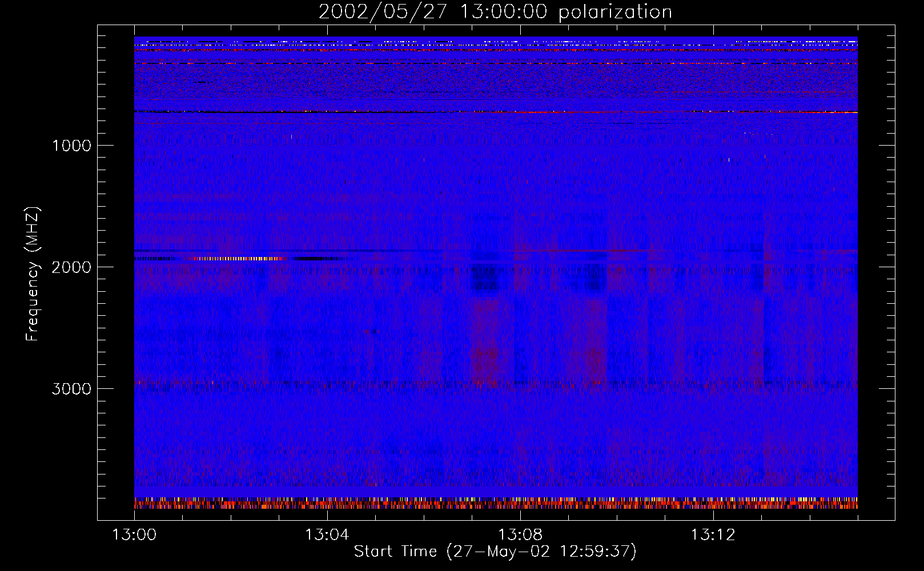Click the 13:08 time tick label
This screenshot has height=571, width=924.
click(x=520, y=535)
